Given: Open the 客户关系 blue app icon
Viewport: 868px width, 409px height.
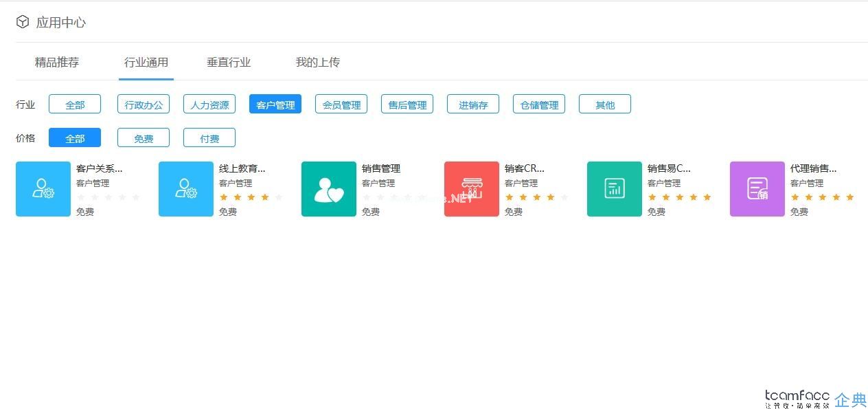Looking at the screenshot, I should coord(43,188).
